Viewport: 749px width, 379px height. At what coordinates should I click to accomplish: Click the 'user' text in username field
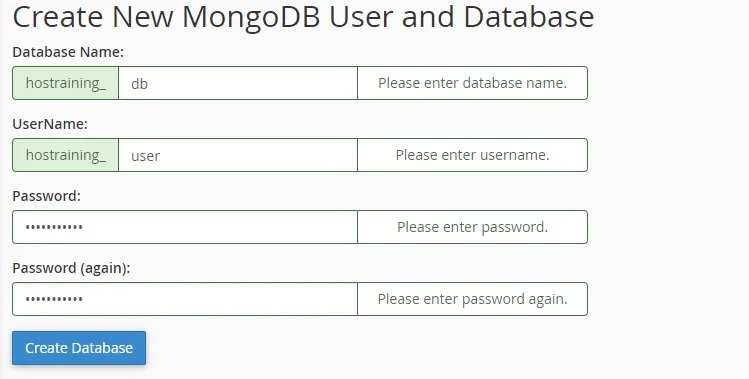click(146, 156)
